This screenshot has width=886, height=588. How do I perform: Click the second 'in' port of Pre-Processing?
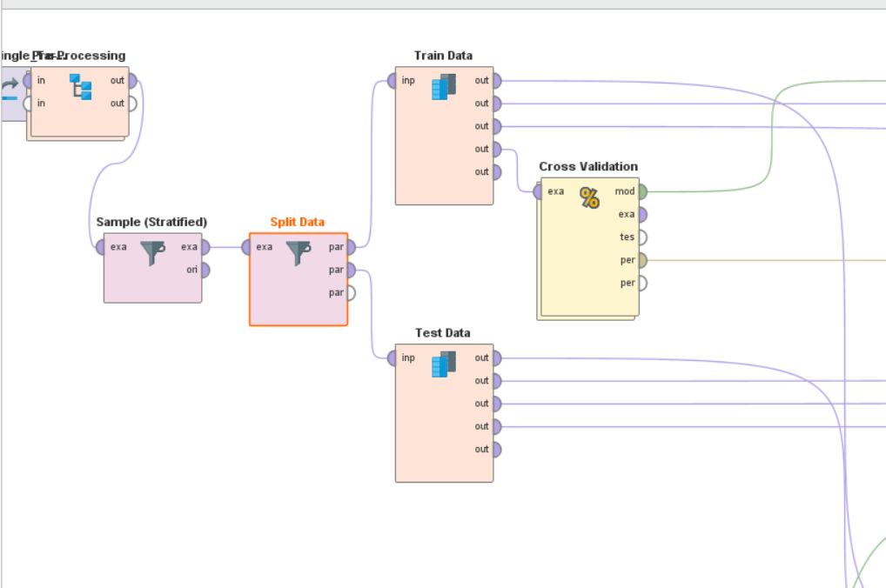coord(27,104)
